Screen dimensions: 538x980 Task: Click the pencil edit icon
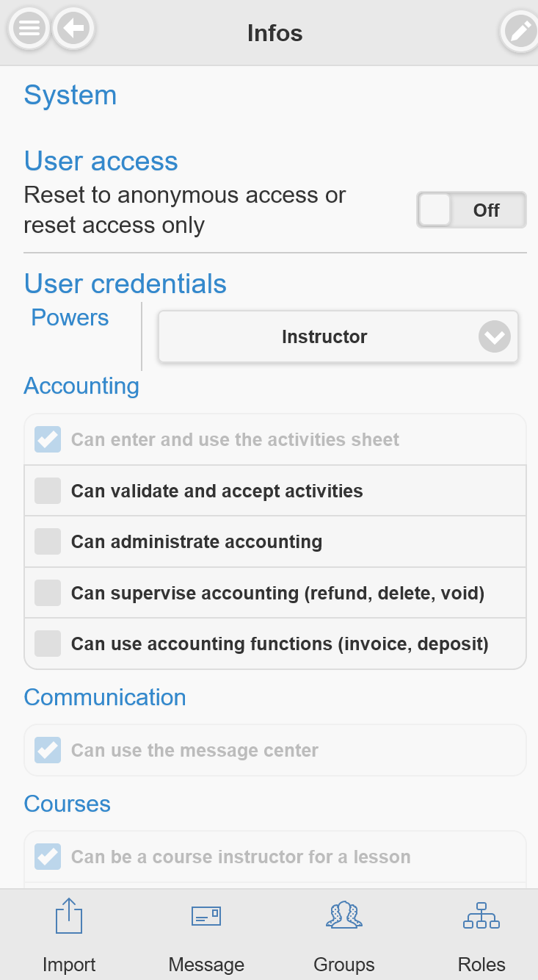pyautogui.click(x=520, y=32)
